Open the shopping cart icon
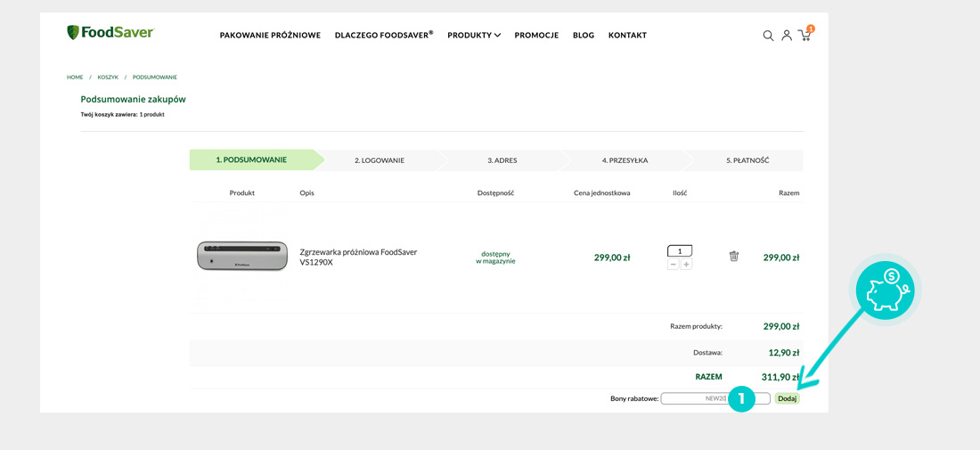 (804, 36)
